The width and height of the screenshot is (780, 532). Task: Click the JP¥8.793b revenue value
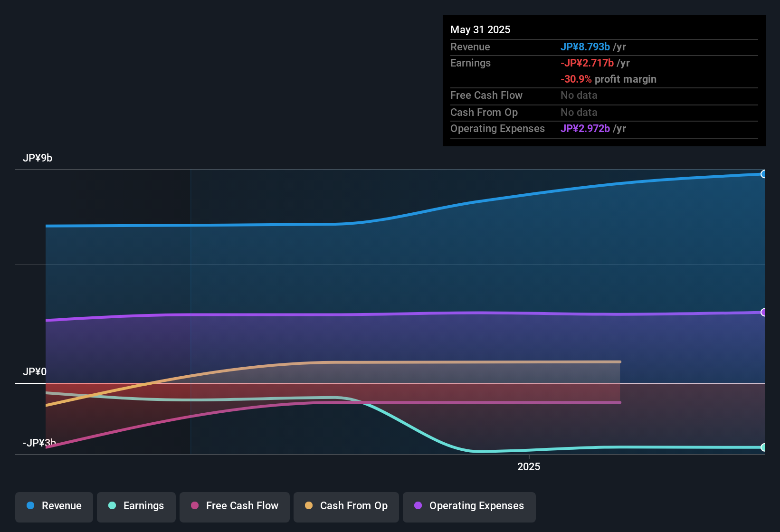585,47
